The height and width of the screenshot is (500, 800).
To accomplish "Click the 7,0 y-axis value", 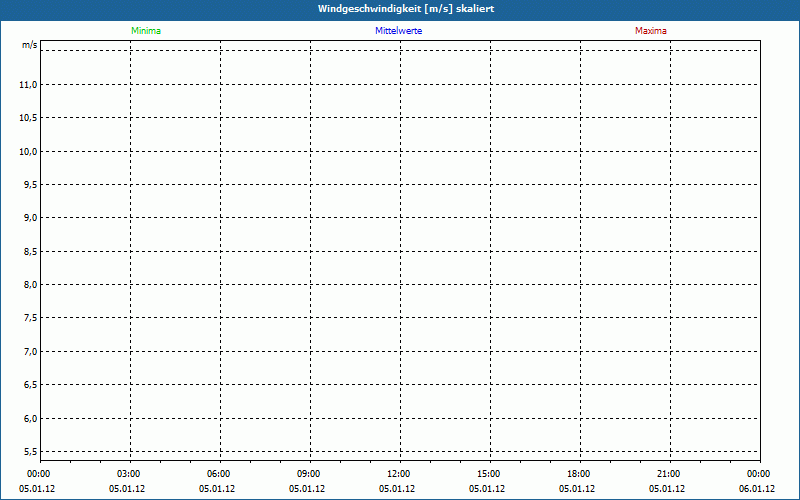I will coord(31,352).
